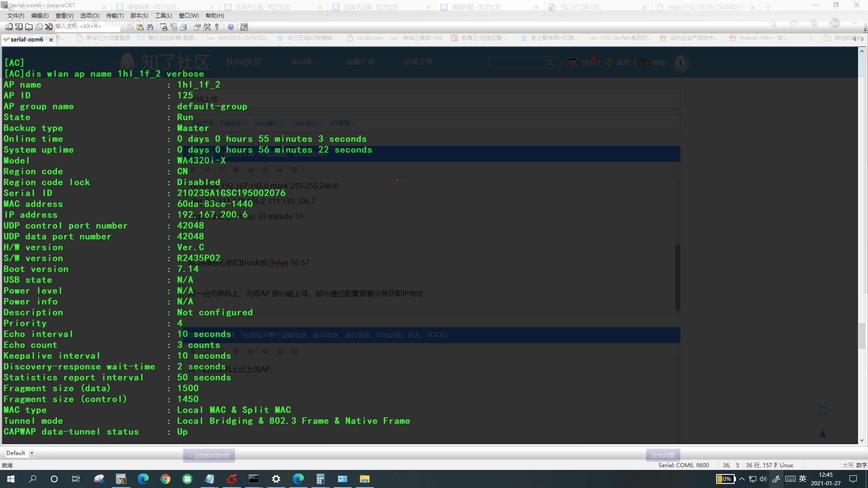868x488 pixels.
Task: Expand the system tray hidden icons chevron
Action: [x=742, y=479]
